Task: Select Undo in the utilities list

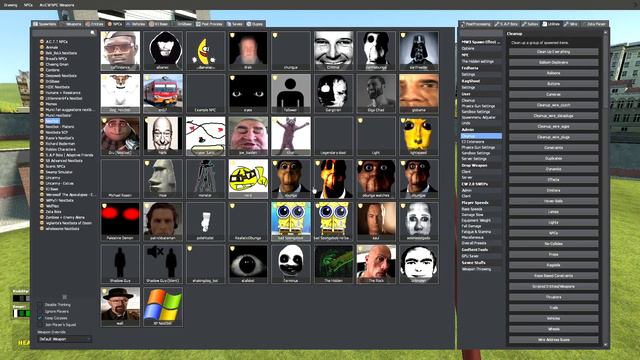Action: point(481,123)
